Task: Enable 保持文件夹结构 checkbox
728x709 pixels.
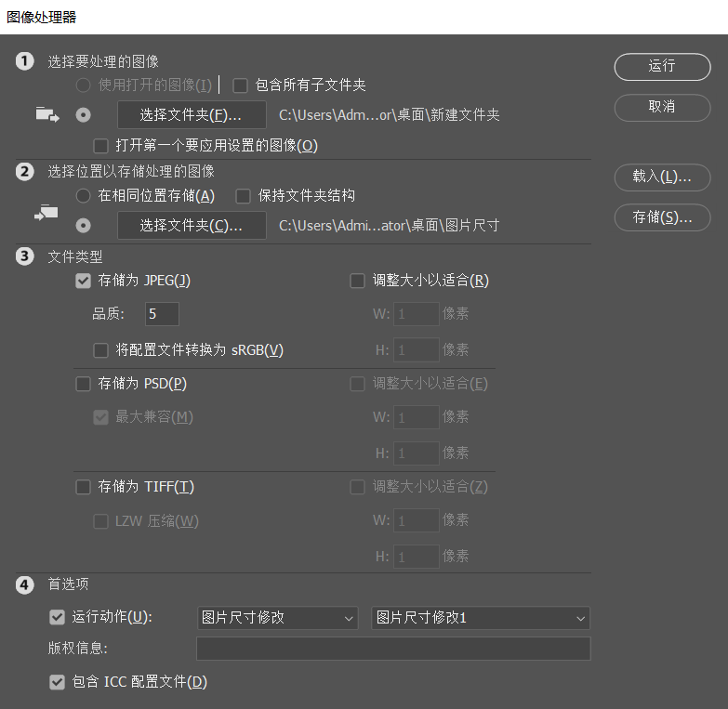Action: [x=243, y=196]
